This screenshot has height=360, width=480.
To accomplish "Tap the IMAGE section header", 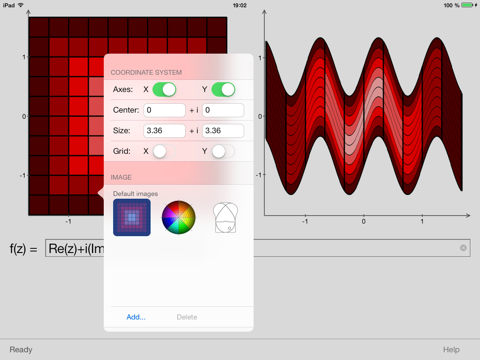I will pos(121,177).
